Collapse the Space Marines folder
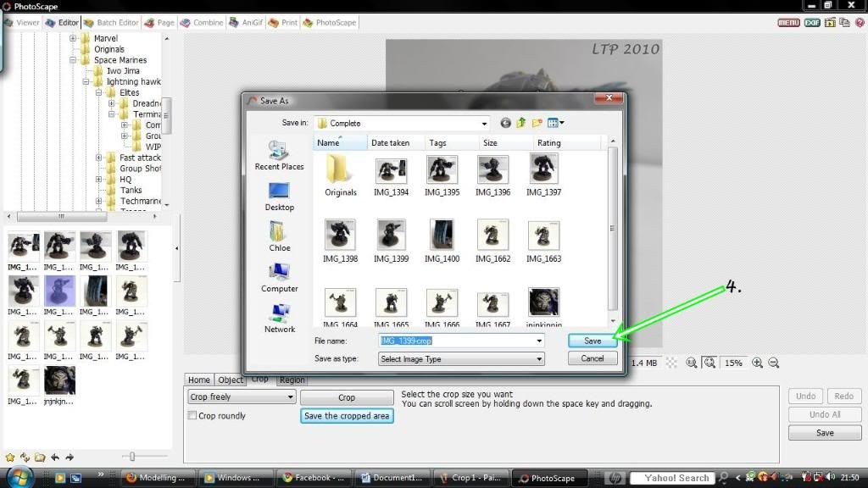868x488 pixels. click(73, 60)
